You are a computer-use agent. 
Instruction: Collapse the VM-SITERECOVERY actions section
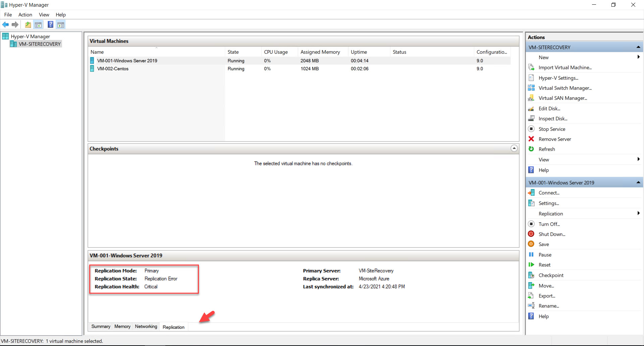point(638,47)
